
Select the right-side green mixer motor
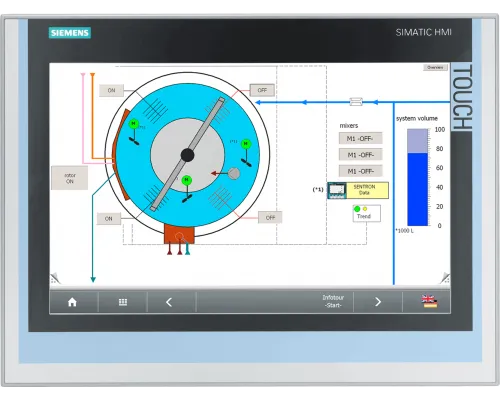pos(246,144)
